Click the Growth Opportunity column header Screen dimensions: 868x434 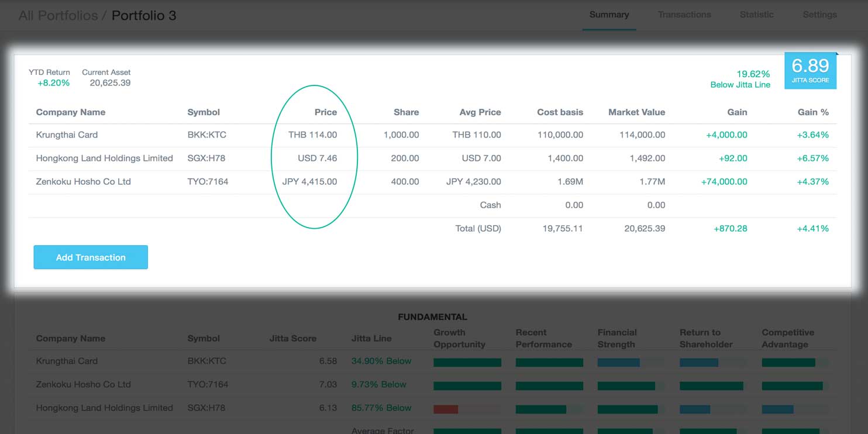coord(460,339)
